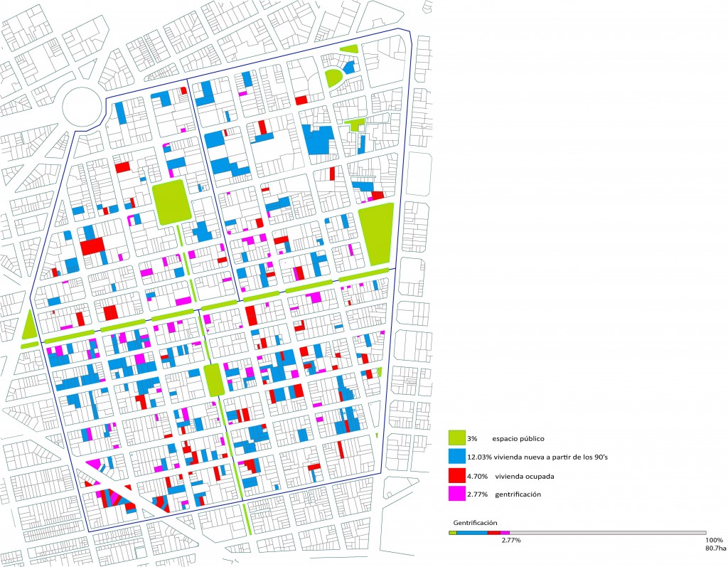728x567 pixels.
Task: Click the '100%' label under the bar
Action: pos(714,540)
